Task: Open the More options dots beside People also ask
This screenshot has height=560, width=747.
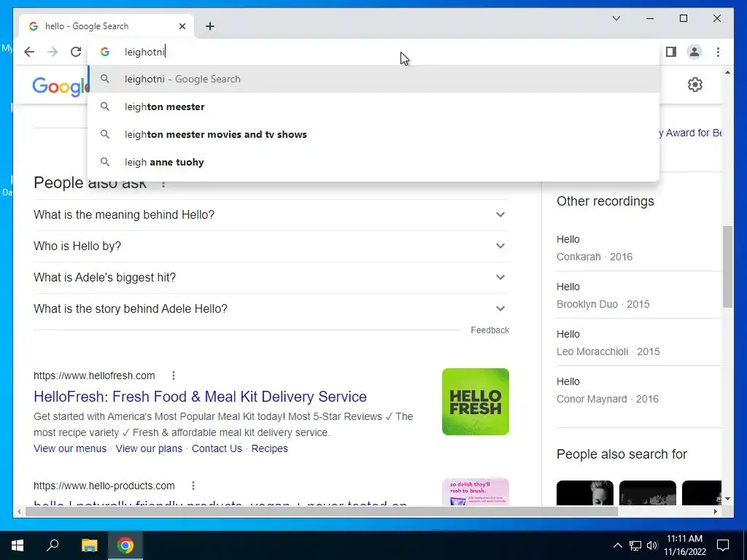Action: [163, 184]
